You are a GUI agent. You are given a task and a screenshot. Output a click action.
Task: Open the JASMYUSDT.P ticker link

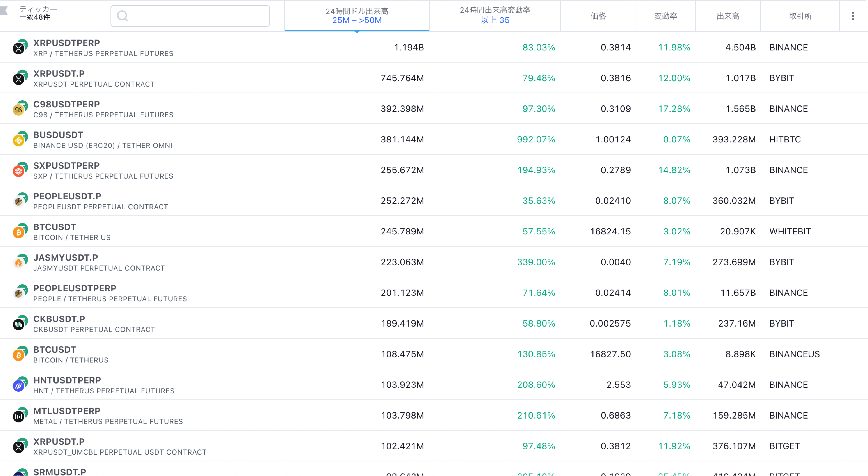[65, 257]
